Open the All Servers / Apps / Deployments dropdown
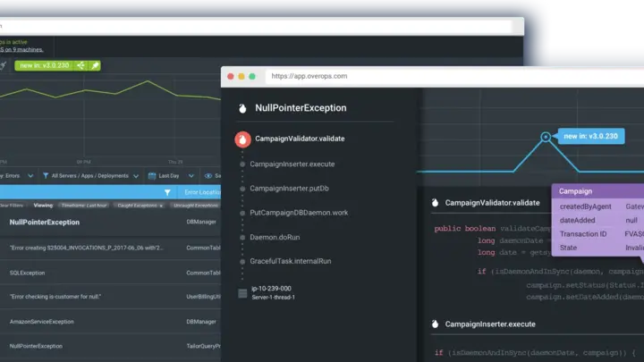This screenshot has height=362, width=644. click(89, 176)
